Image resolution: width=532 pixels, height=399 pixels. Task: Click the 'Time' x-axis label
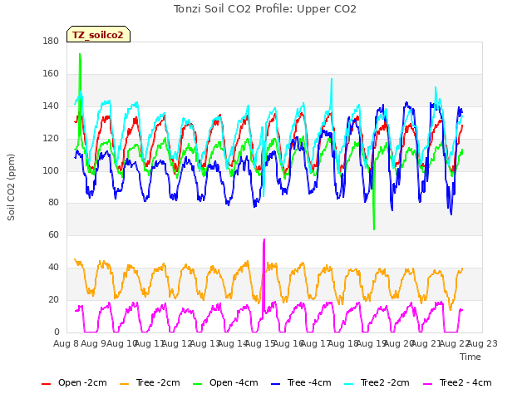coord(470,357)
